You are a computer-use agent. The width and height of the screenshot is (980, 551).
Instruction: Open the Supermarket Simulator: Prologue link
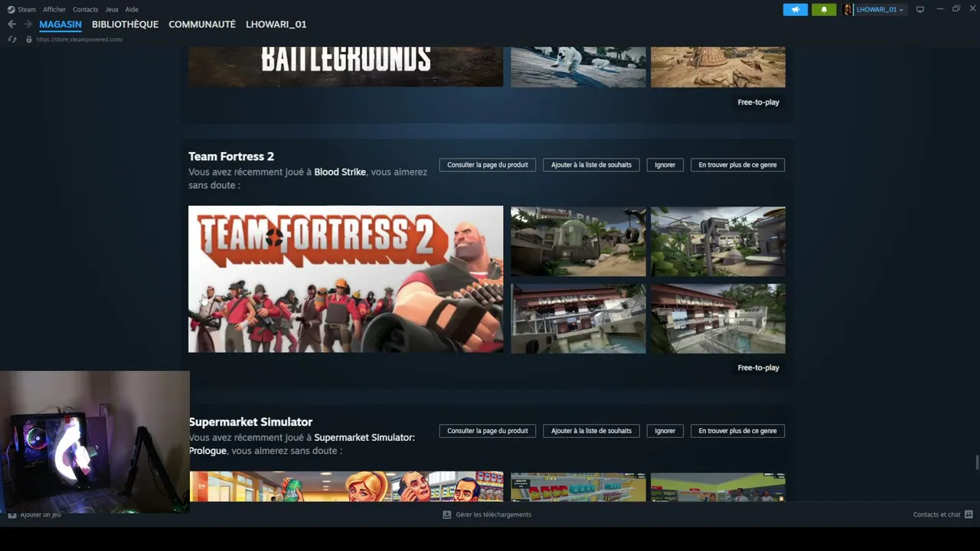302,444
